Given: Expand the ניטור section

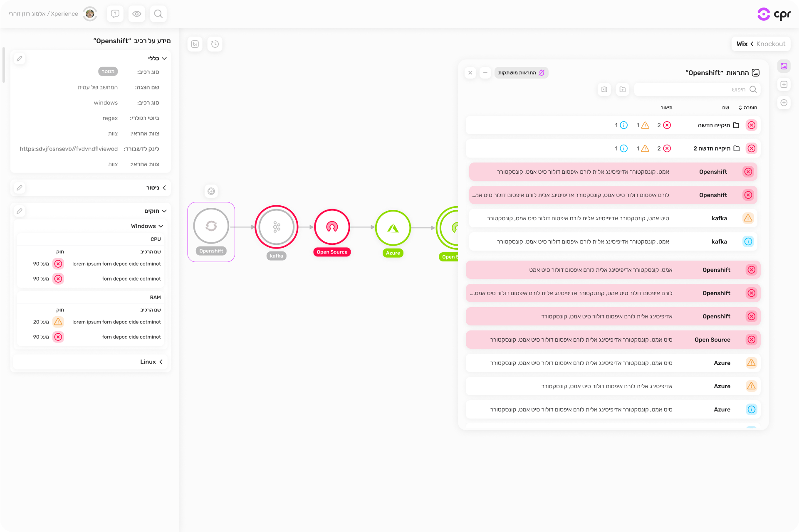Looking at the screenshot, I should pyautogui.click(x=164, y=188).
